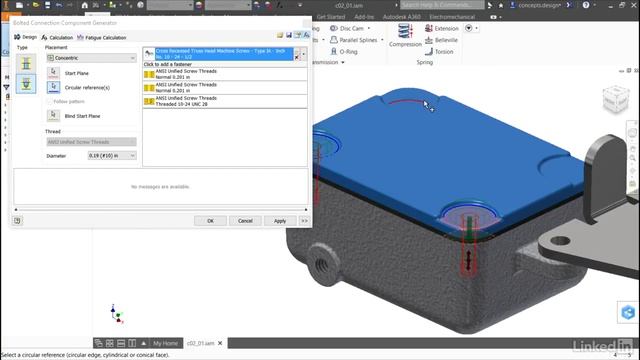Click the Home icon in quick access toolbar
640x360 pixels.
pos(84,5)
